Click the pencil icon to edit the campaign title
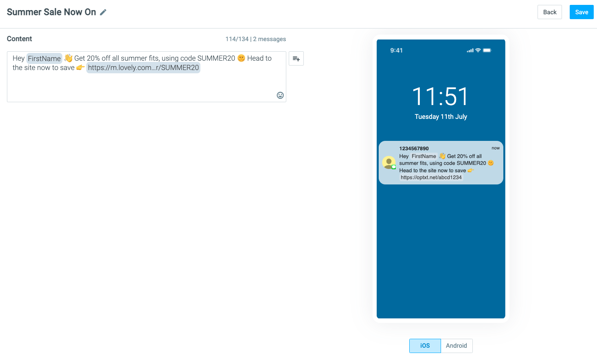597x364 pixels. (103, 12)
